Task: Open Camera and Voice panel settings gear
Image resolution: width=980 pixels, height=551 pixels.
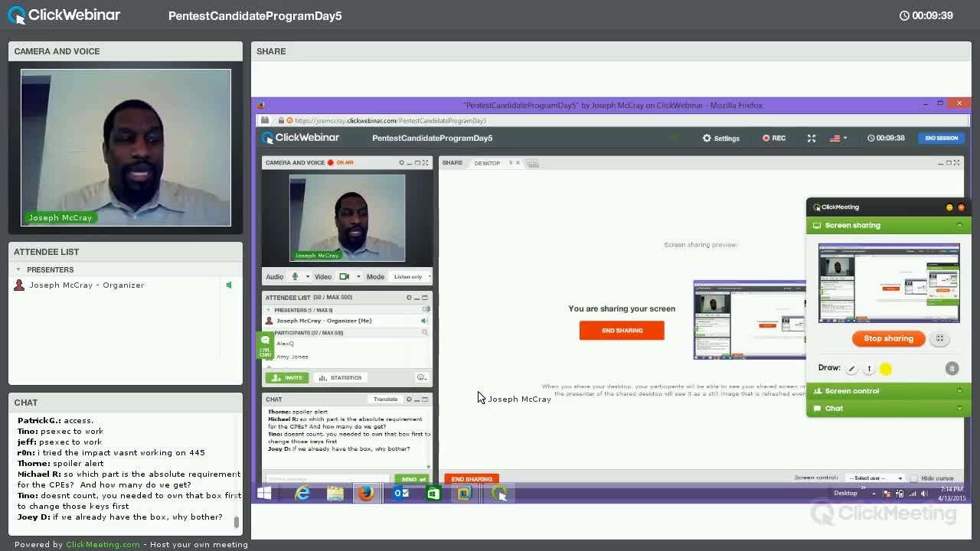Action: pos(401,162)
